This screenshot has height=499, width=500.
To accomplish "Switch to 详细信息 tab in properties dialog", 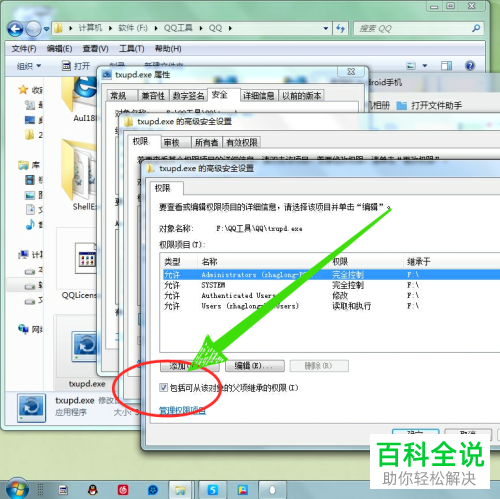I will 258,96.
